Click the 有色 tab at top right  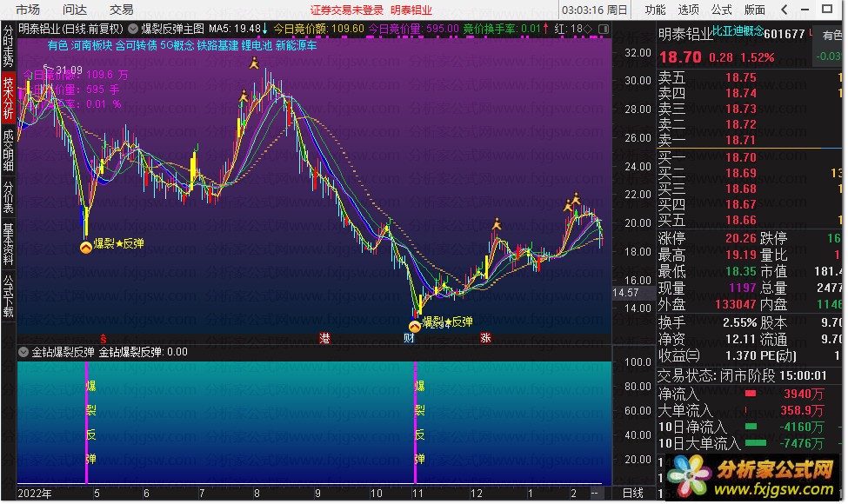[x=831, y=35]
